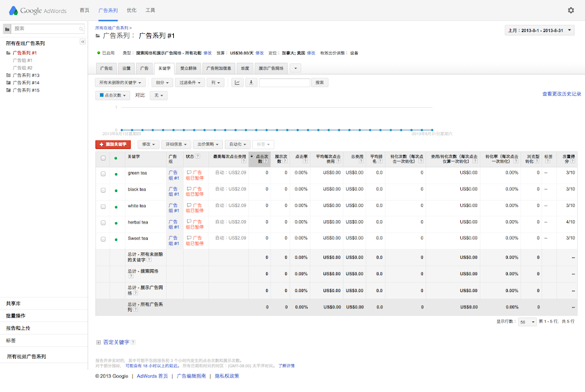
Task: Click the speech bubble icon in Sweet tea row
Action: click(189, 238)
